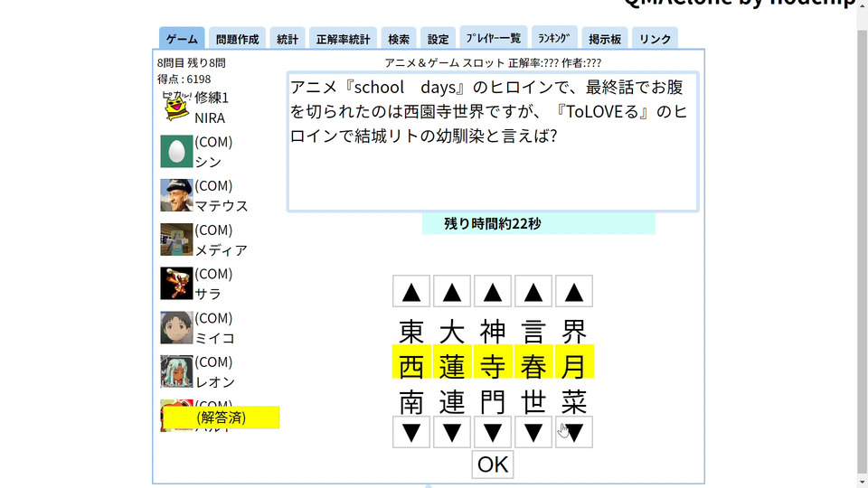
Task: Spin first slot column down below 南
Action: pyautogui.click(x=411, y=432)
